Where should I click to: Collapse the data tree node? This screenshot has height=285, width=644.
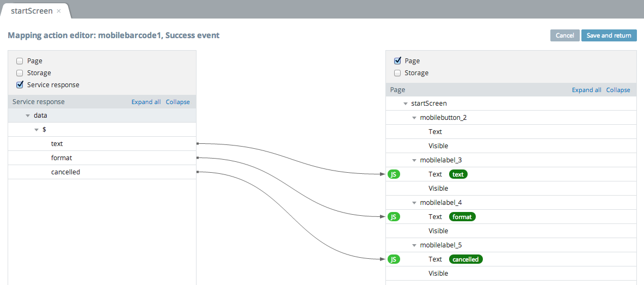tap(28, 116)
